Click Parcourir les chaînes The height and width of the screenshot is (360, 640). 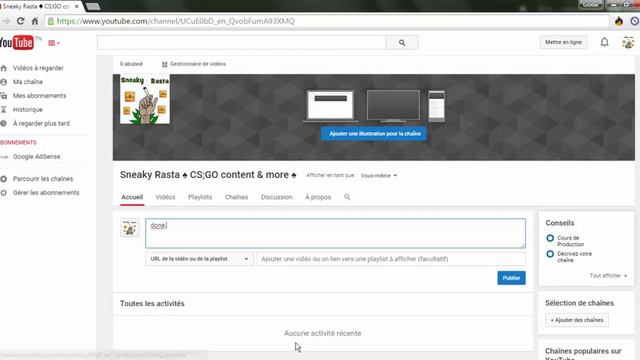click(x=43, y=179)
